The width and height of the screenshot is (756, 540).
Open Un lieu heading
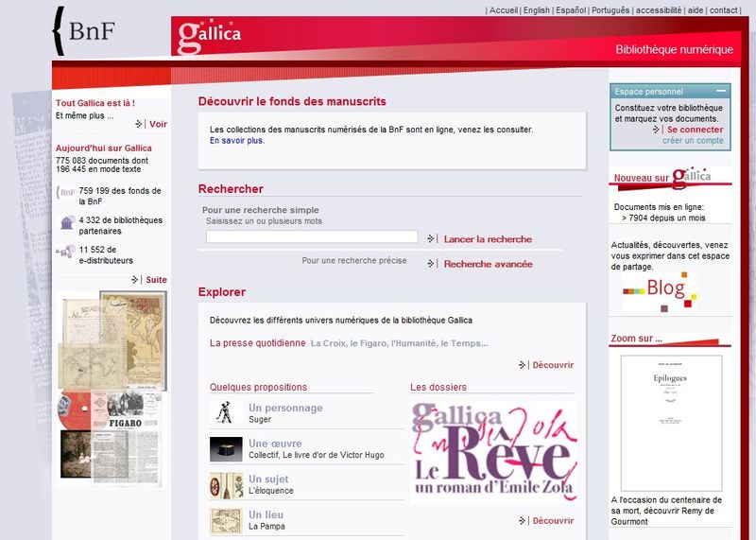coord(266,514)
